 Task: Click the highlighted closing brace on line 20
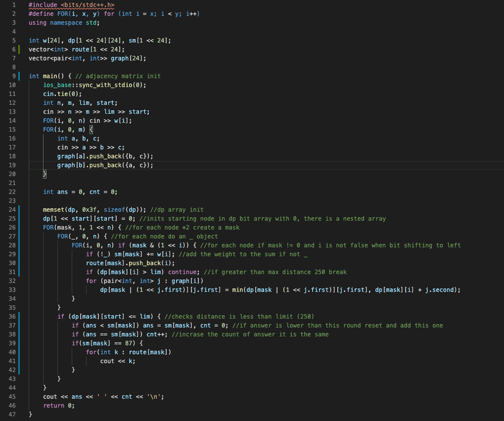(45, 174)
